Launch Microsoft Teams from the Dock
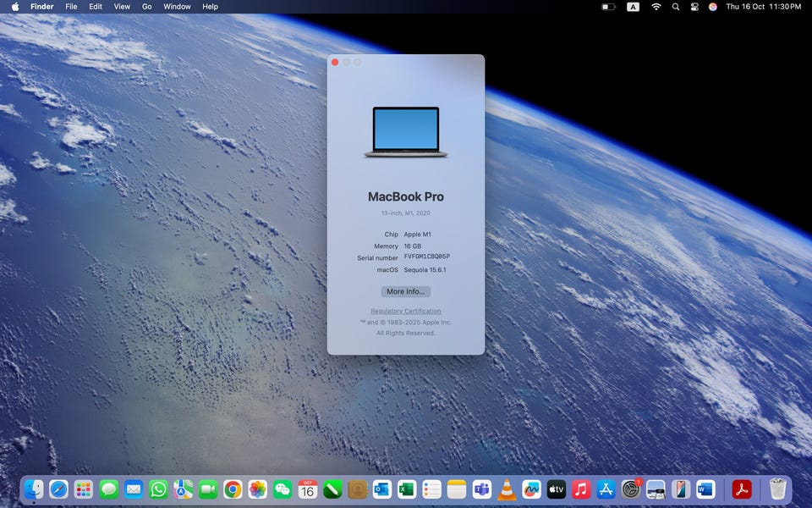The width and height of the screenshot is (812, 508). click(x=482, y=489)
